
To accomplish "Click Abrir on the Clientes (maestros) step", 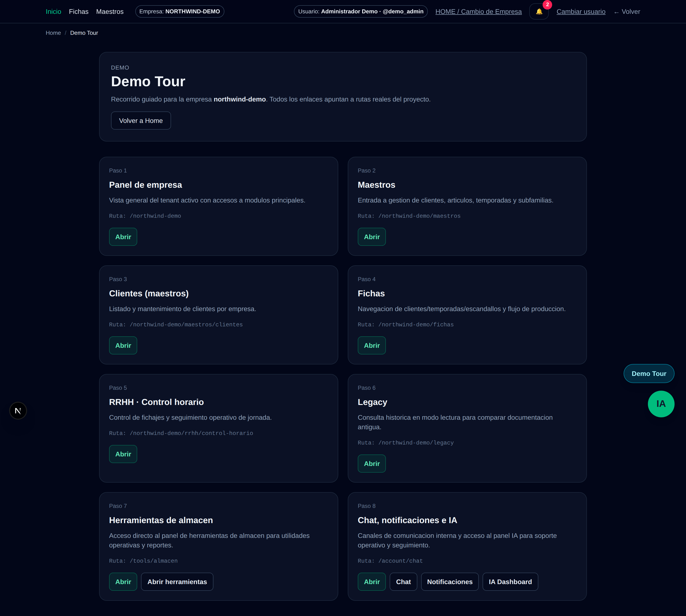I will (x=123, y=345).
